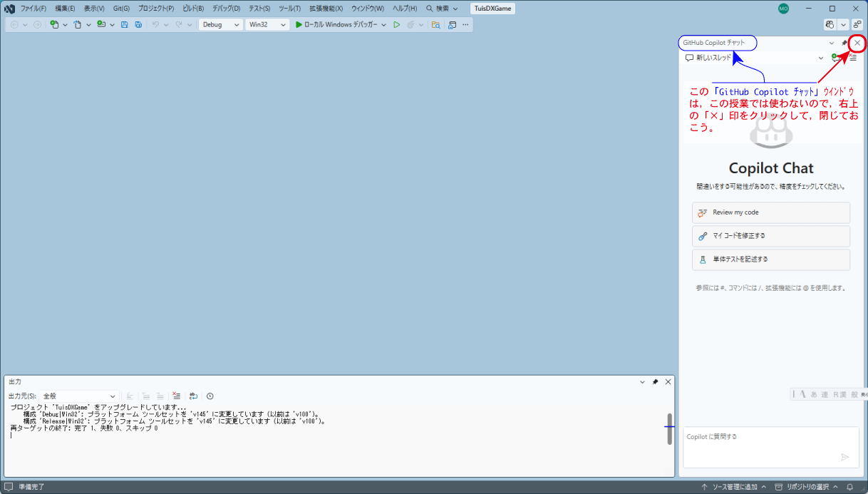Screen dimensions: 868x494
Task: Click the output window vertical scrollbar thumb
Action: [669, 428]
